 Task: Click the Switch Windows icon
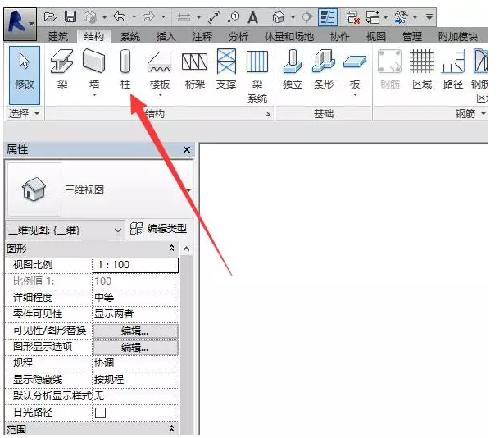coord(373,17)
